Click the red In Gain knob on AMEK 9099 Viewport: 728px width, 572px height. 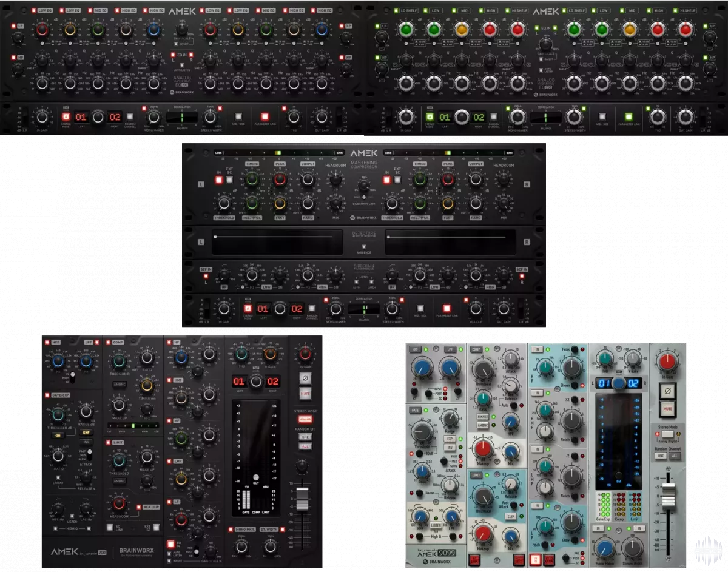668,363
